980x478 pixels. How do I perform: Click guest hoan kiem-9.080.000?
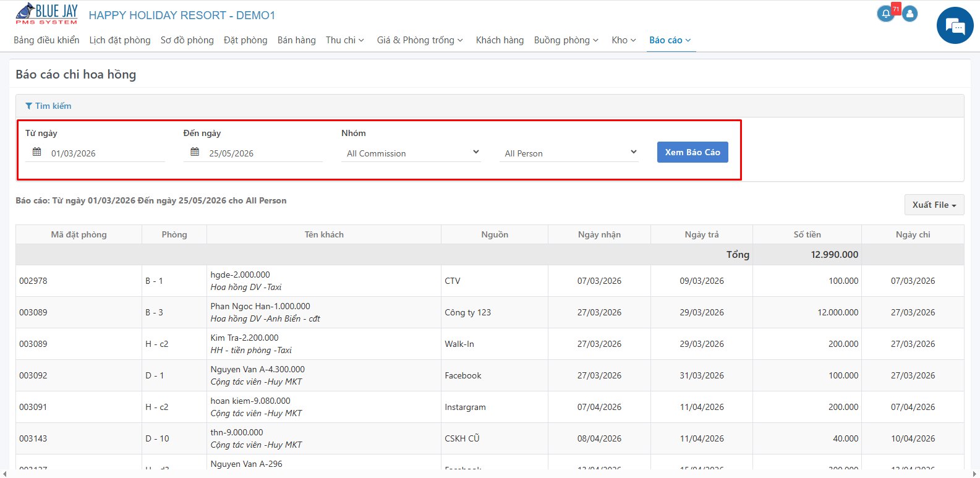point(250,401)
